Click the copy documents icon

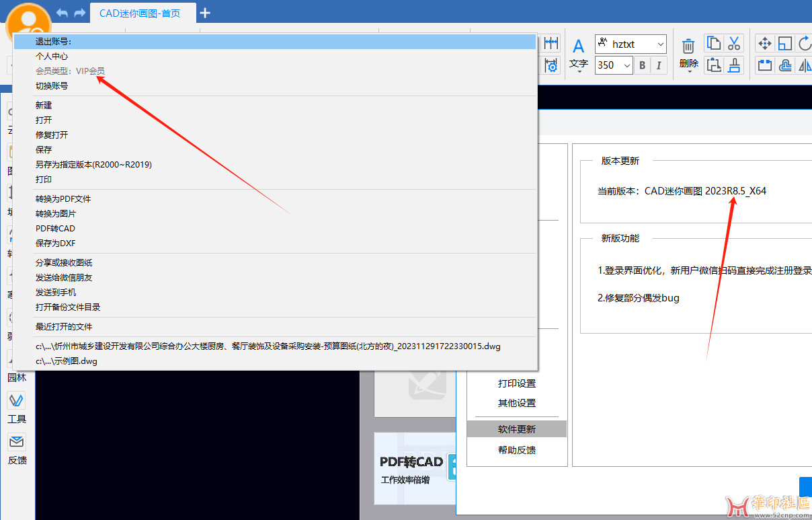[x=713, y=44]
